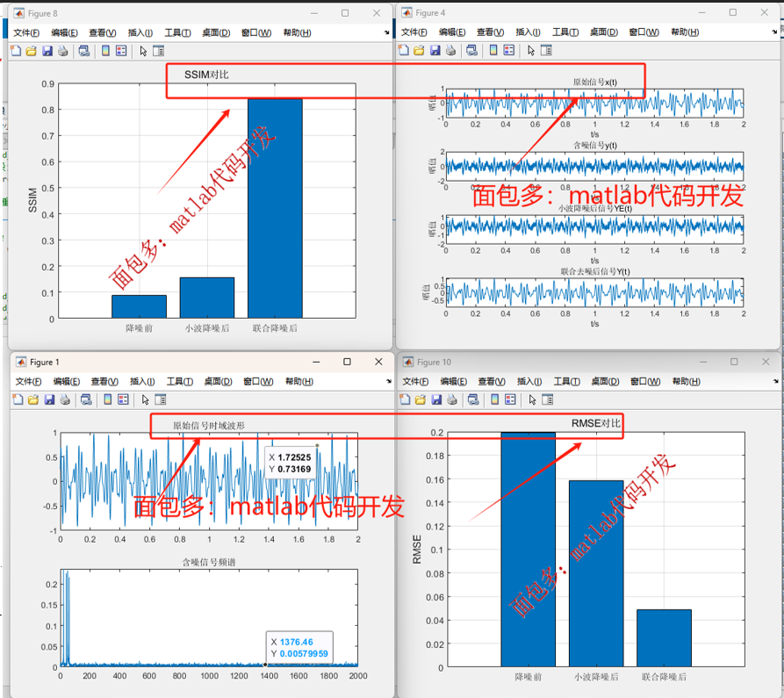Create new figure from Figure 1 toolbar
The height and width of the screenshot is (698, 784).
pyautogui.click(x=18, y=399)
